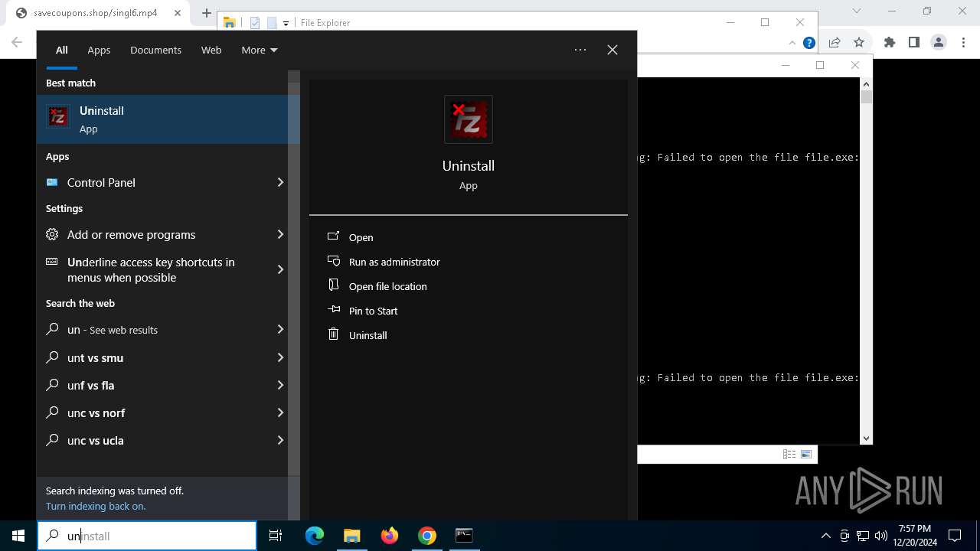The image size is (980, 551).
Task: Open File Explorer from taskbar
Action: [351, 536]
